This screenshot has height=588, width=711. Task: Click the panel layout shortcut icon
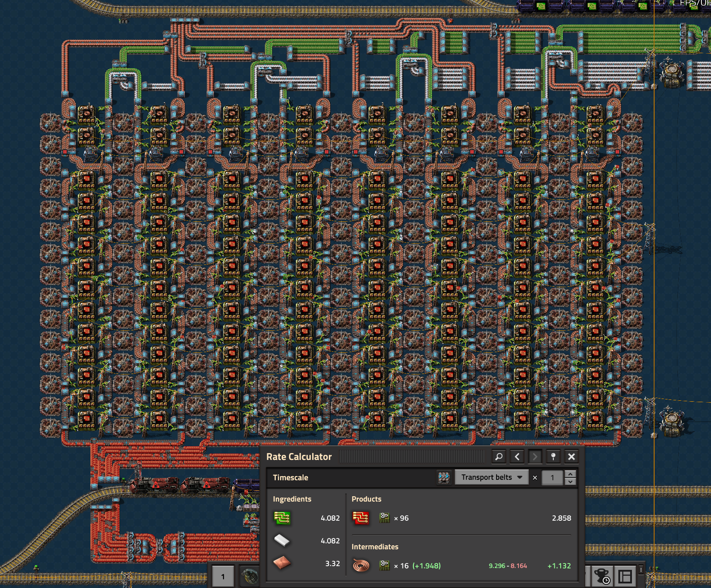(x=625, y=576)
